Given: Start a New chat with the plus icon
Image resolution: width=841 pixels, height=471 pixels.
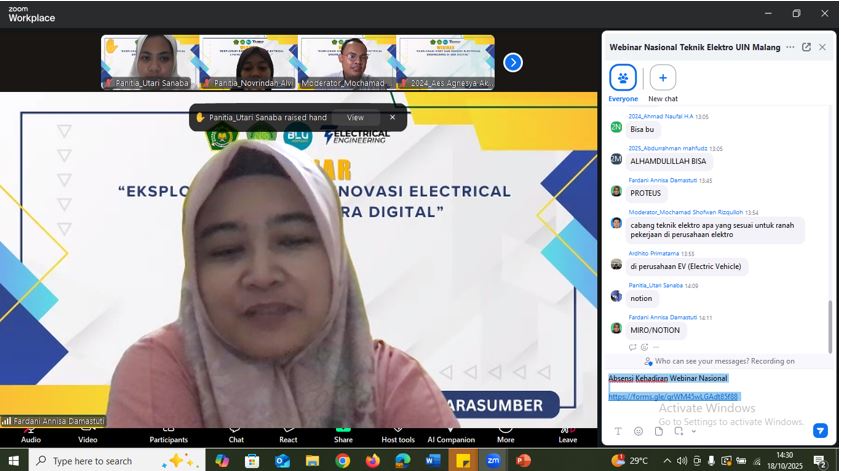Looking at the screenshot, I should pos(662,79).
